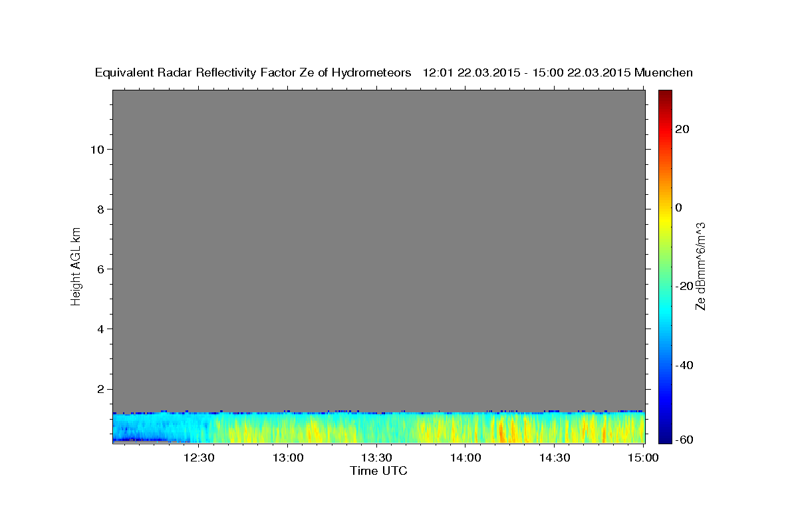
Task: Click the colorbar tick value '0'
Action: (x=679, y=207)
